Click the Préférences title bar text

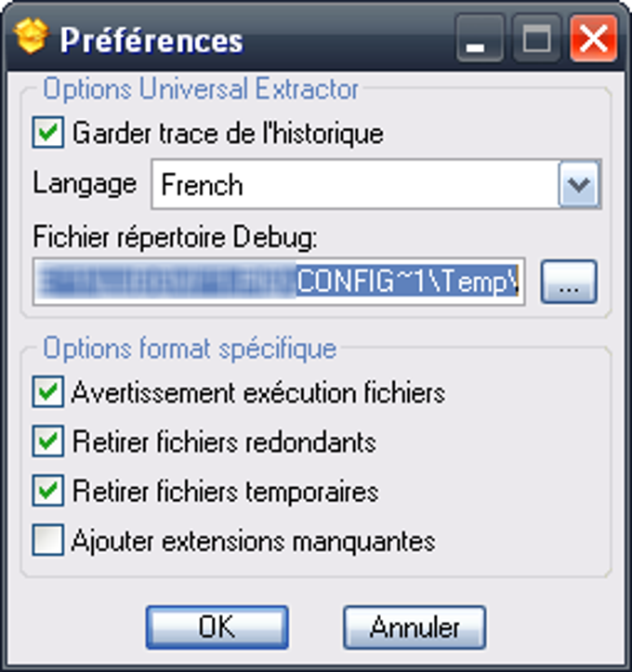[x=151, y=40]
